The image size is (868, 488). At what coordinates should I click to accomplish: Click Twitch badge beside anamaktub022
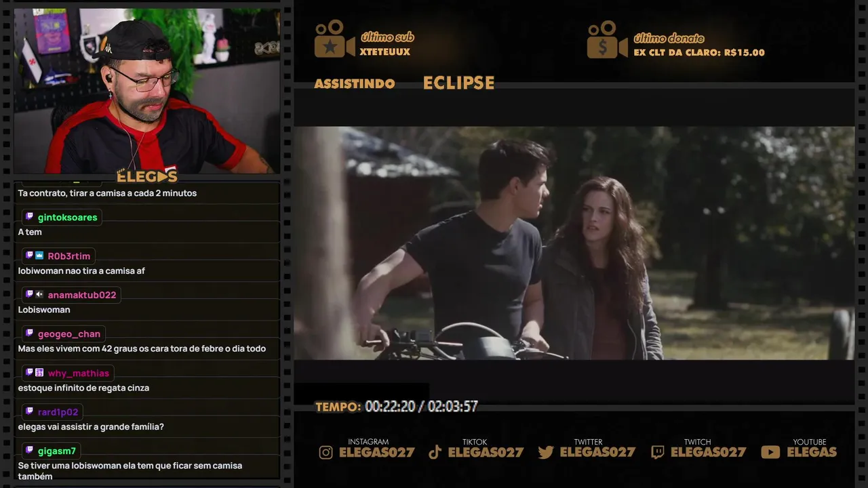pyautogui.click(x=29, y=294)
